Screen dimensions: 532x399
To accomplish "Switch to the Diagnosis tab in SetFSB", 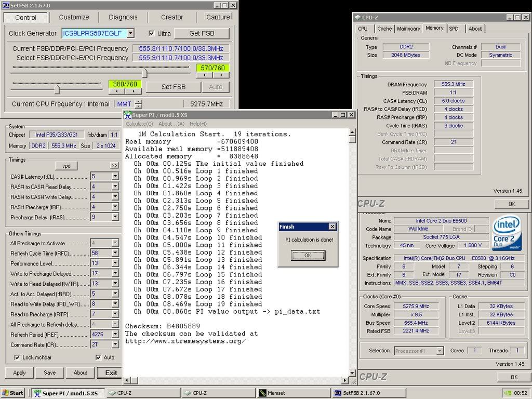I will pos(123,17).
